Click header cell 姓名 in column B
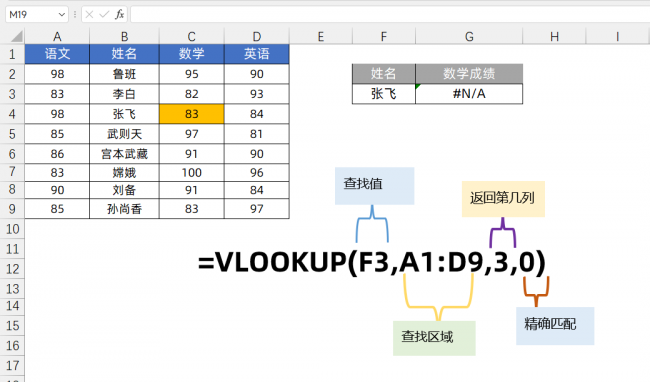 124,54
